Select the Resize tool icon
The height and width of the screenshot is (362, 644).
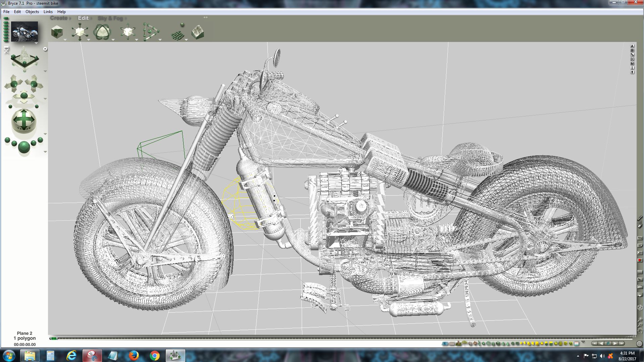[x=80, y=32]
